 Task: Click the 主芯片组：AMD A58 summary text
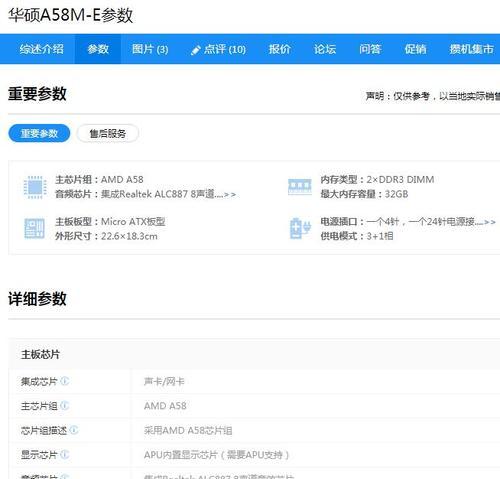coord(99,180)
